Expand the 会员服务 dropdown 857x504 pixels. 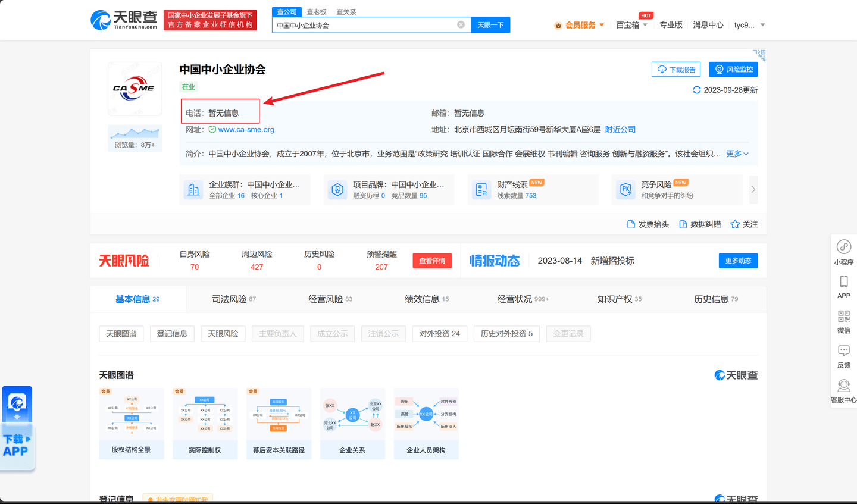[602, 25]
